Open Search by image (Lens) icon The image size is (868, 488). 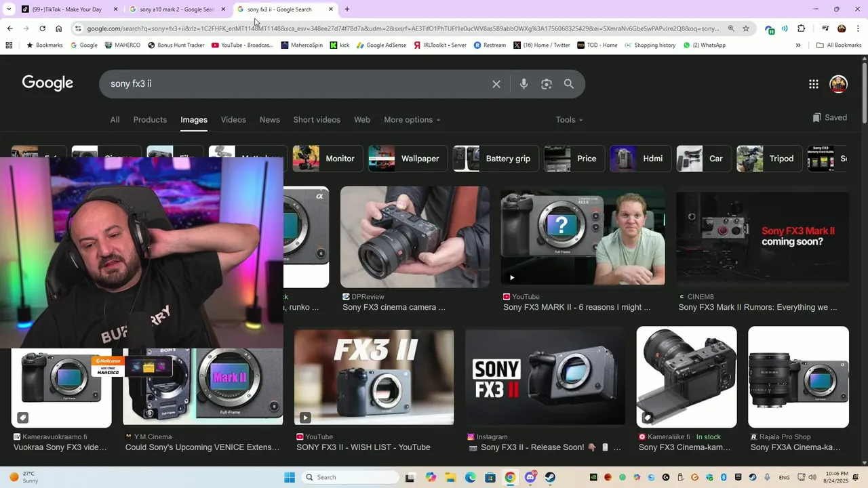[x=547, y=84]
